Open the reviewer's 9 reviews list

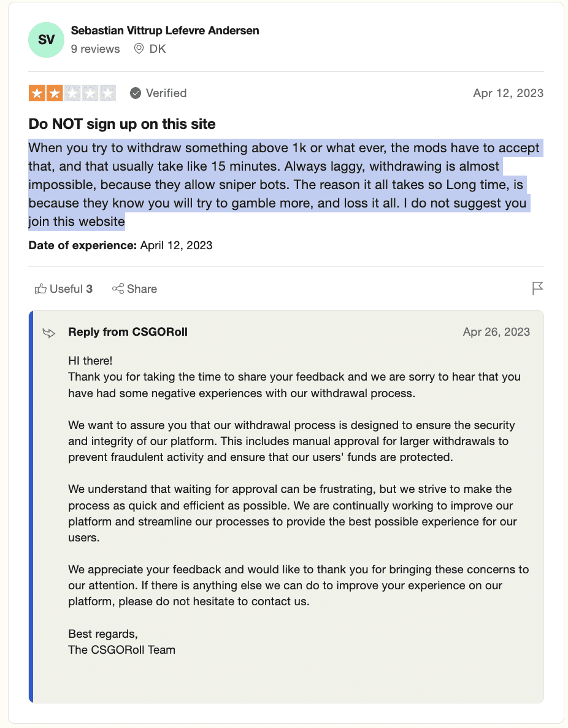(x=96, y=48)
